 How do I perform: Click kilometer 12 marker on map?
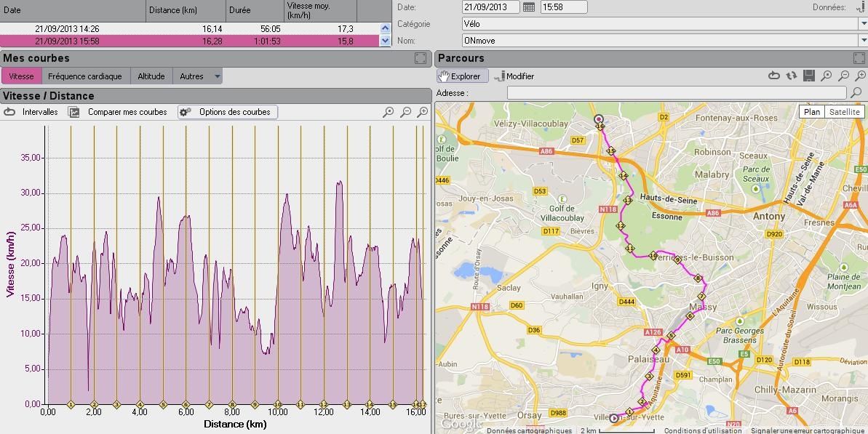pyautogui.click(x=621, y=225)
